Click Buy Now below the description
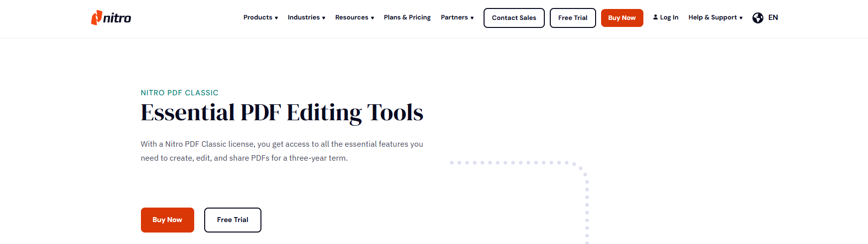The width and height of the screenshot is (868, 244). click(x=167, y=220)
